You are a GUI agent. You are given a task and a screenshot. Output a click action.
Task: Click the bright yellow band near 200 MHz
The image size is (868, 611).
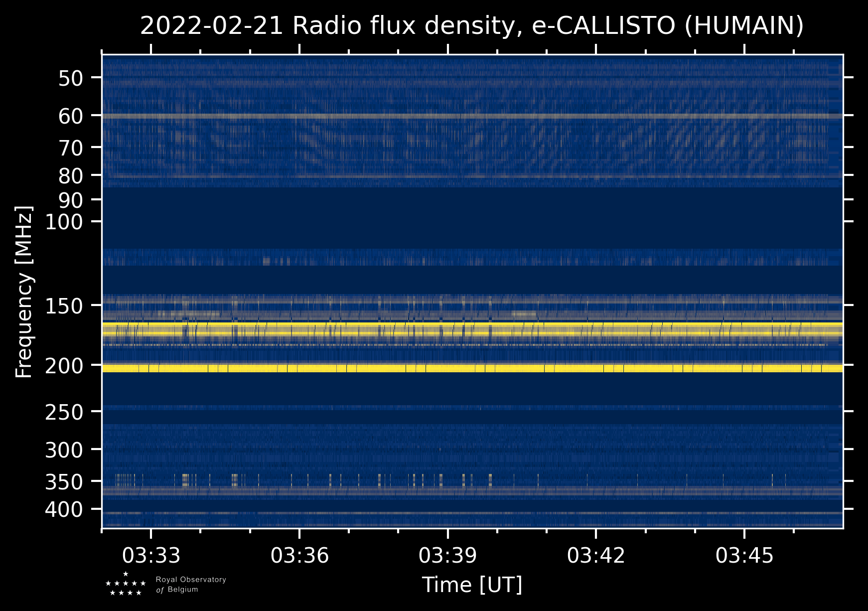coord(471,368)
